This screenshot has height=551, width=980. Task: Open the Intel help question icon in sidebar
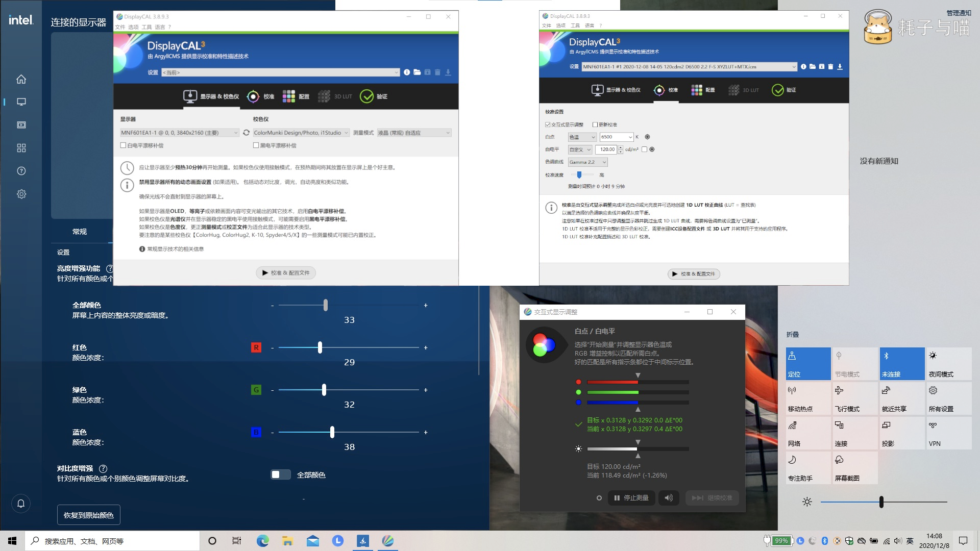tap(21, 171)
